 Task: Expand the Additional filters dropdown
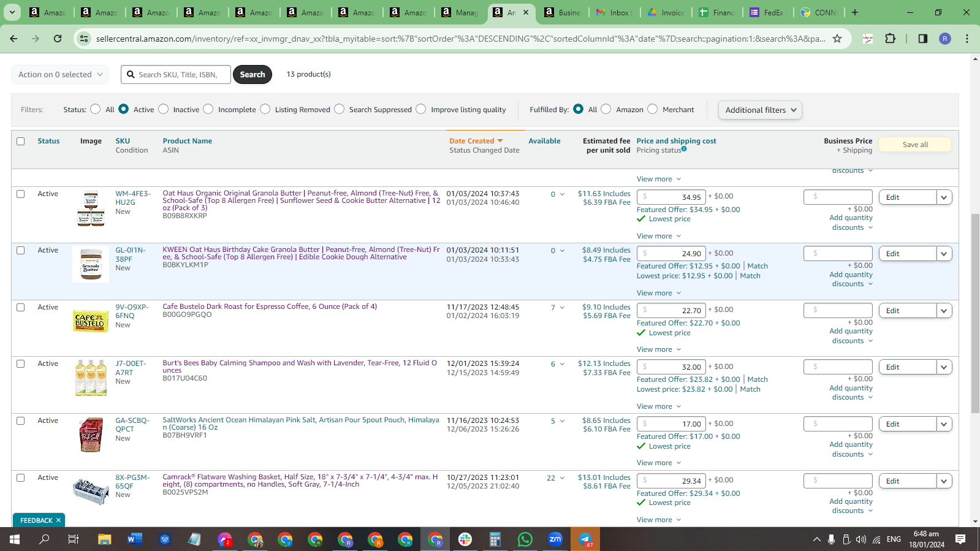pos(760,110)
